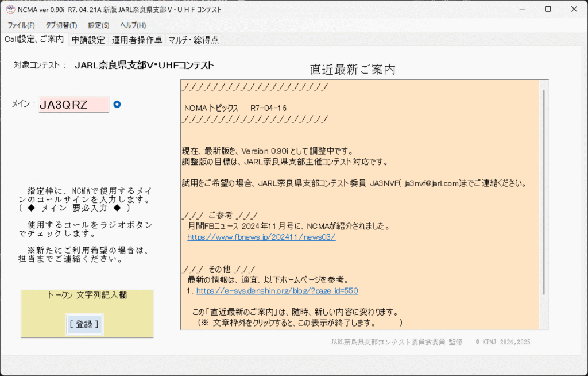Viewport: 588px width, 376px height.
Task: Click the line mentioning Version 0.90i
Action: [x=268, y=151]
